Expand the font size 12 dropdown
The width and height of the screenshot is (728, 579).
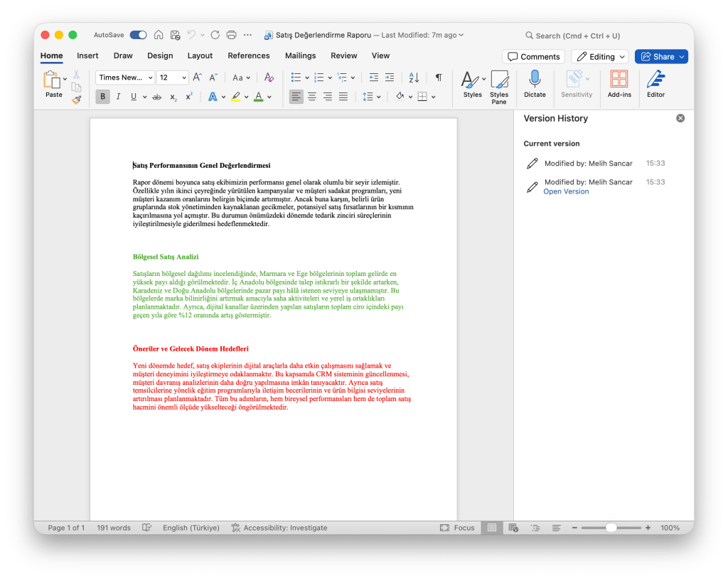click(183, 78)
